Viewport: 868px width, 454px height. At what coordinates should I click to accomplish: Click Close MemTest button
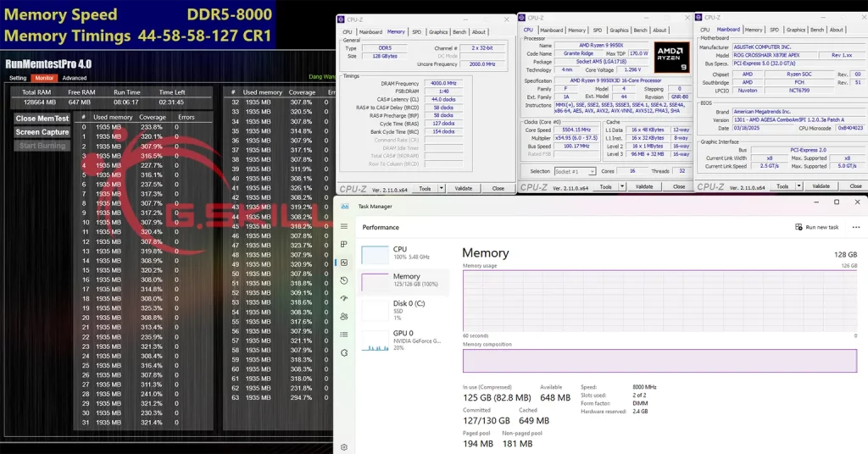click(42, 119)
